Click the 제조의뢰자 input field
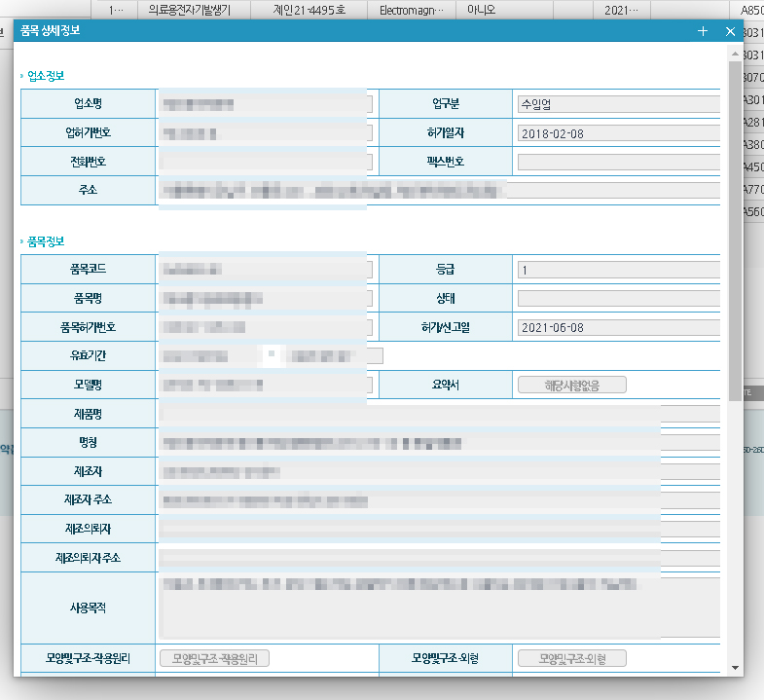The image size is (764, 700). point(440,529)
